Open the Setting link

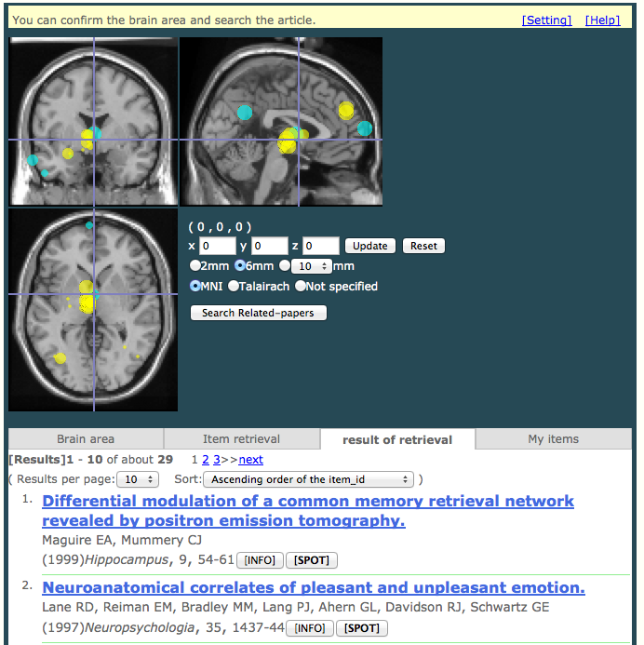[546, 20]
